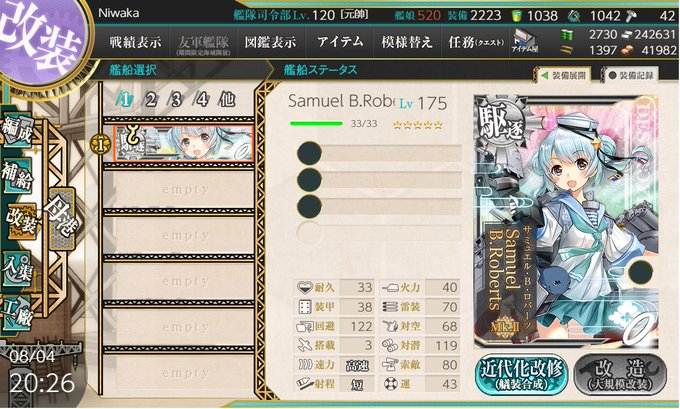The height and width of the screenshot is (409, 680).
Task: Click the first empty equipment slot circle
Action: tap(310, 154)
